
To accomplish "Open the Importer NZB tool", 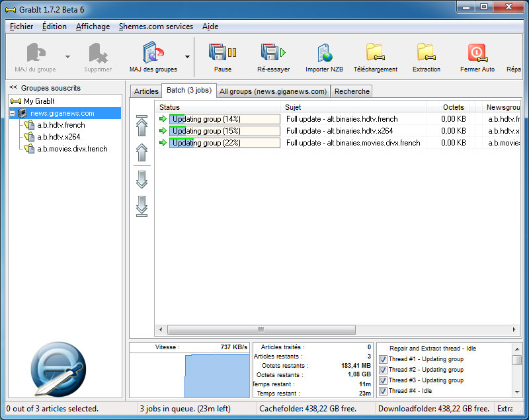I will [325, 53].
